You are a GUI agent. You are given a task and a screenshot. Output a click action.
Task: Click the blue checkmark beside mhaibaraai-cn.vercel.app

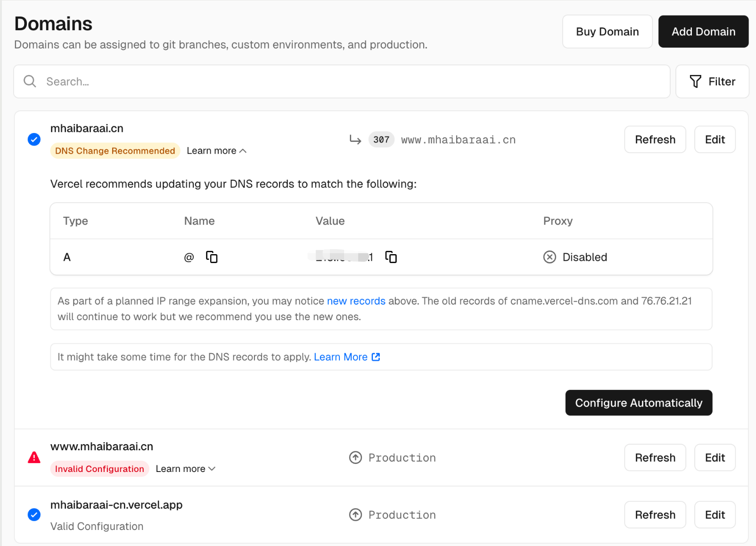pos(34,514)
